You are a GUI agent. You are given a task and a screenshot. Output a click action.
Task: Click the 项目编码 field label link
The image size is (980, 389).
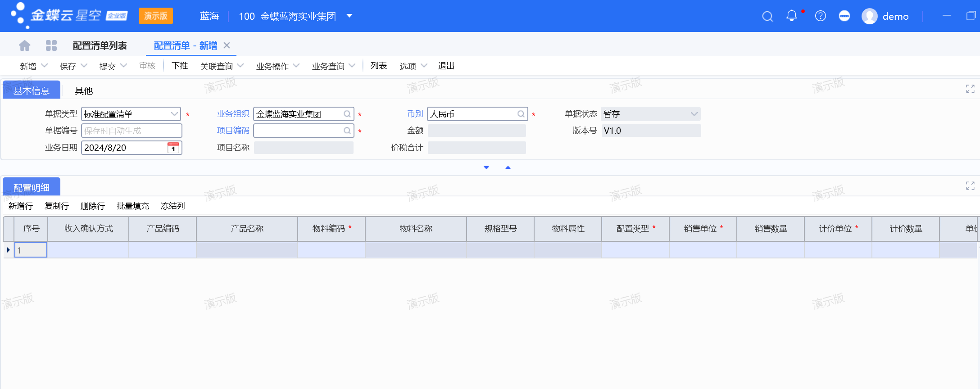233,130
